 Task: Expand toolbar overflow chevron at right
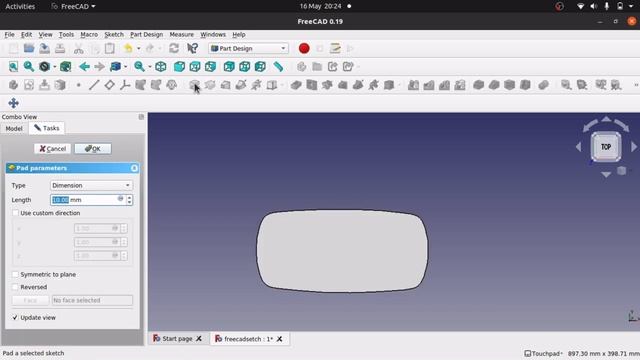[x=636, y=85]
